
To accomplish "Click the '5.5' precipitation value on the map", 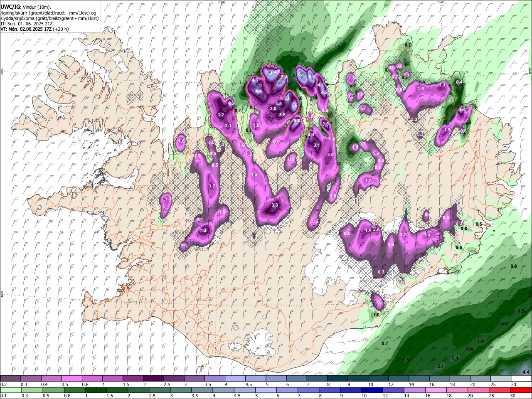I will point(287,98).
